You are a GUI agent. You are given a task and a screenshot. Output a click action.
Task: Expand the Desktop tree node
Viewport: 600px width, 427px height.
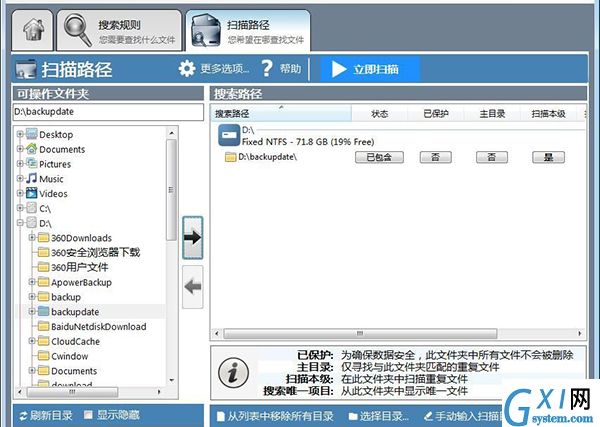[x=20, y=134]
